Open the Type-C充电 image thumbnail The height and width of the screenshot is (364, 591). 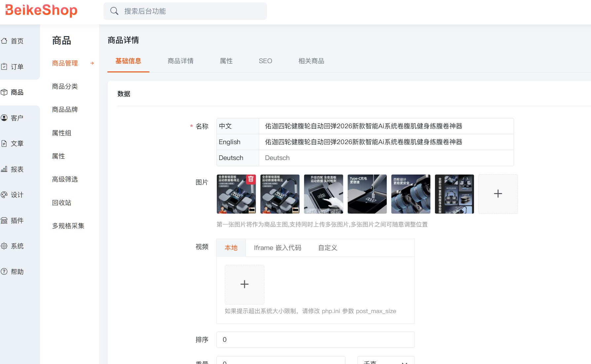click(367, 194)
